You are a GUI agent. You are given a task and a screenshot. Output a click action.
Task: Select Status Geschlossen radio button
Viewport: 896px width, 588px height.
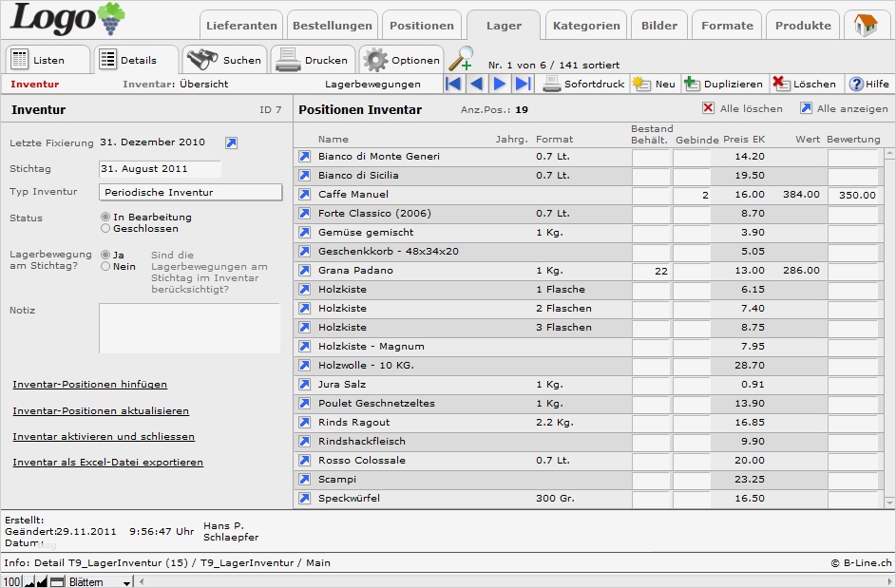tap(105, 229)
